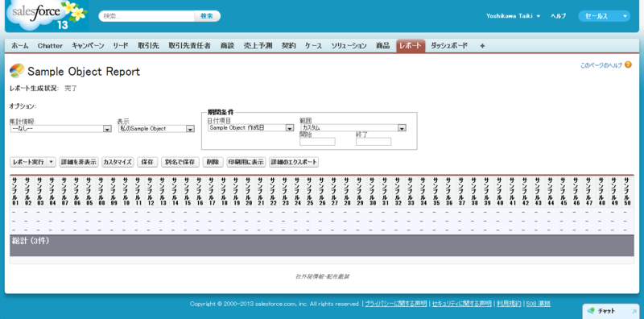Expand the 表示 dropdown showing 私のSample Object
Viewport: 644px width, 319px height.
(x=156, y=129)
